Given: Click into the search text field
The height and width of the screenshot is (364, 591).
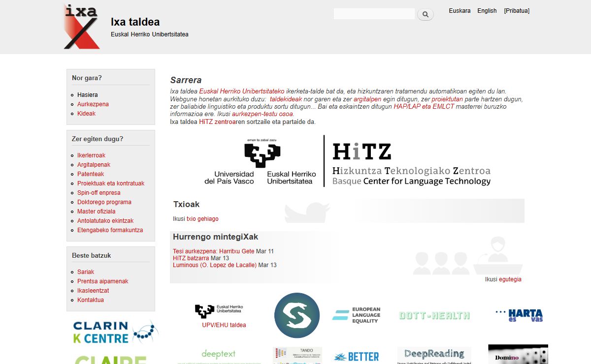Looking at the screenshot, I should coord(374,14).
